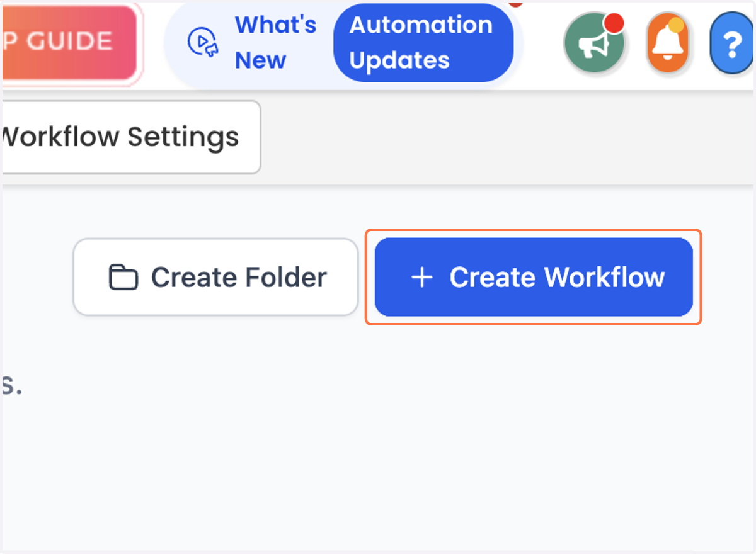
Task: Select the Automation Updates pill
Action: pyautogui.click(x=423, y=42)
